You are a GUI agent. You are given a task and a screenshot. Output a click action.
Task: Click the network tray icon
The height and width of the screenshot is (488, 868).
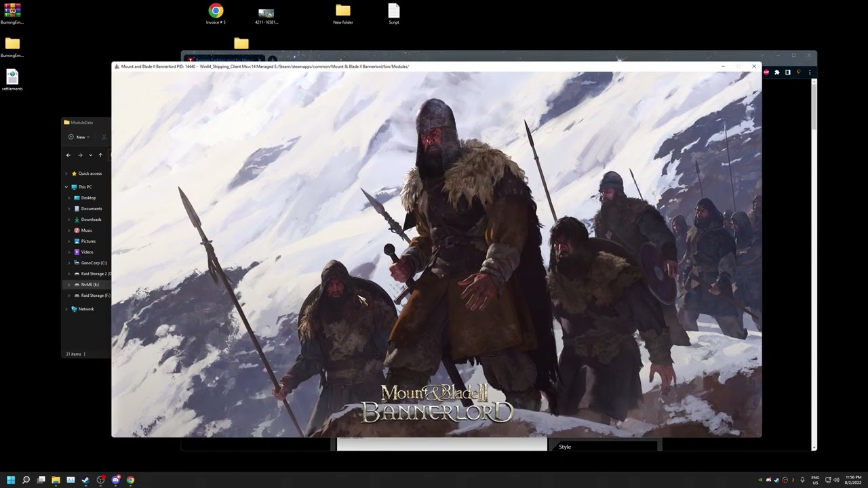pyautogui.click(x=828, y=480)
